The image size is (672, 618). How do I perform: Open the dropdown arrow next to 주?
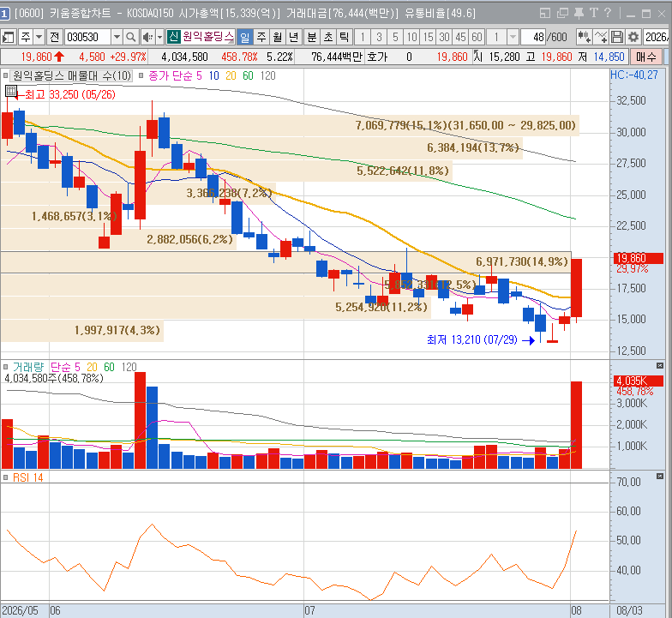39,38
